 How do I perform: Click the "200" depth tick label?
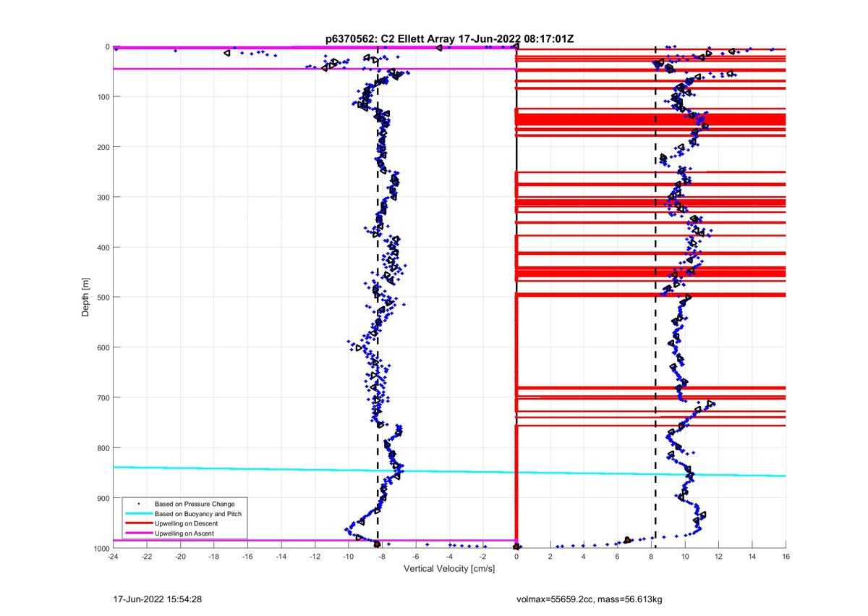click(103, 147)
